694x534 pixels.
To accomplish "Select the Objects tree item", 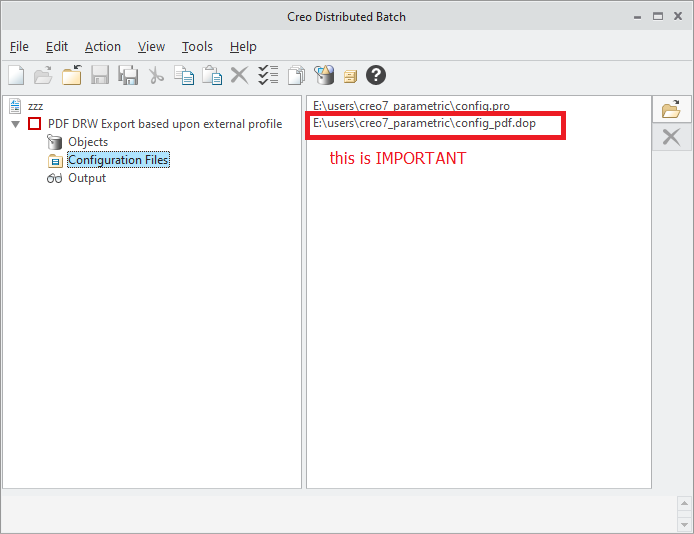I will (x=87, y=142).
